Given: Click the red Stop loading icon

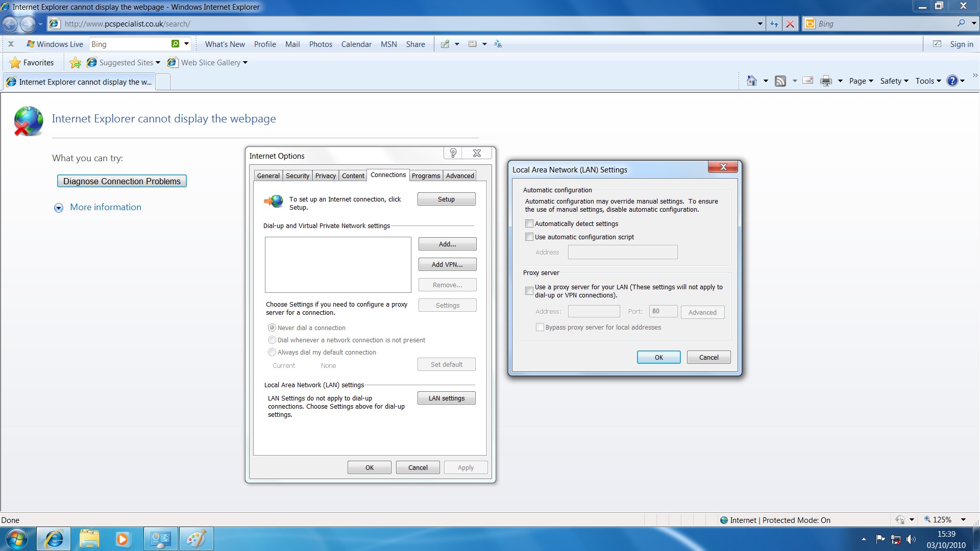Looking at the screenshot, I should [x=790, y=23].
